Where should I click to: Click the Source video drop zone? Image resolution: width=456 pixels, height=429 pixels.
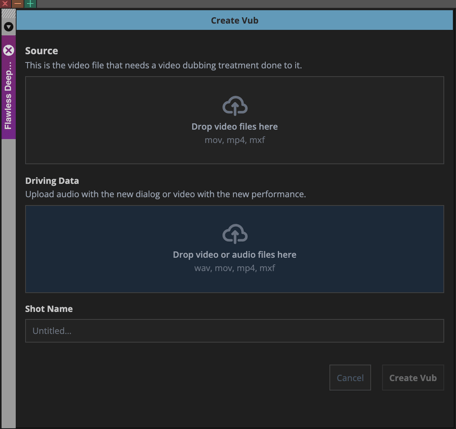click(234, 120)
